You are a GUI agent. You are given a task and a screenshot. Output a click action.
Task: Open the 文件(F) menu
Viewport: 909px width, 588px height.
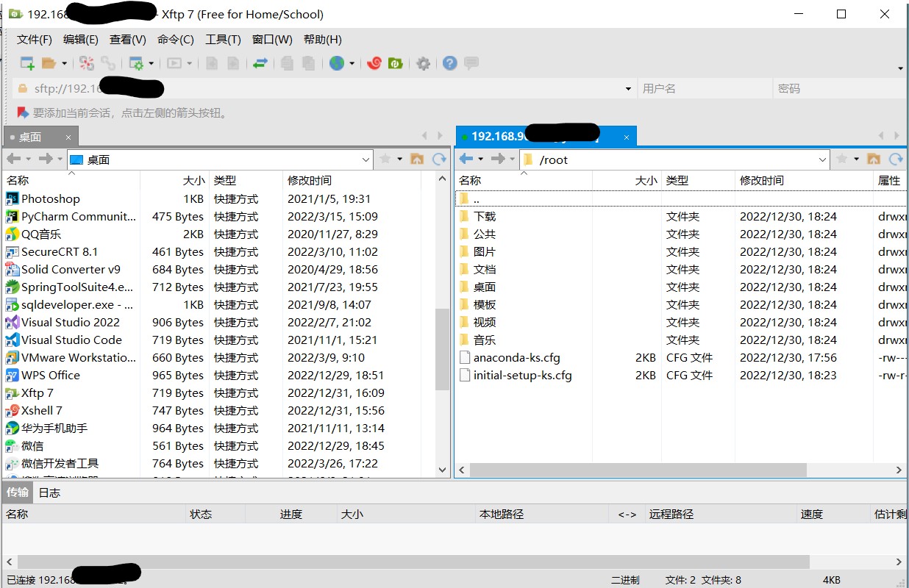[35, 40]
